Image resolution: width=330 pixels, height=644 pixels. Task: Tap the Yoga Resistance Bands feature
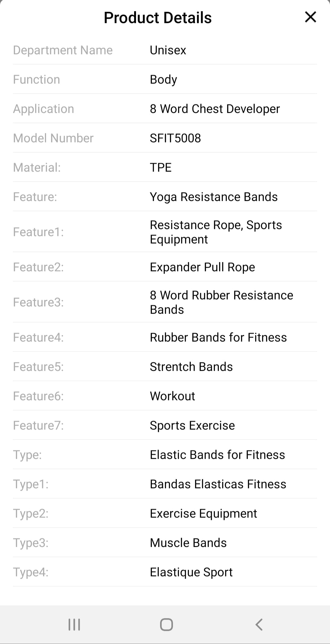[214, 197]
